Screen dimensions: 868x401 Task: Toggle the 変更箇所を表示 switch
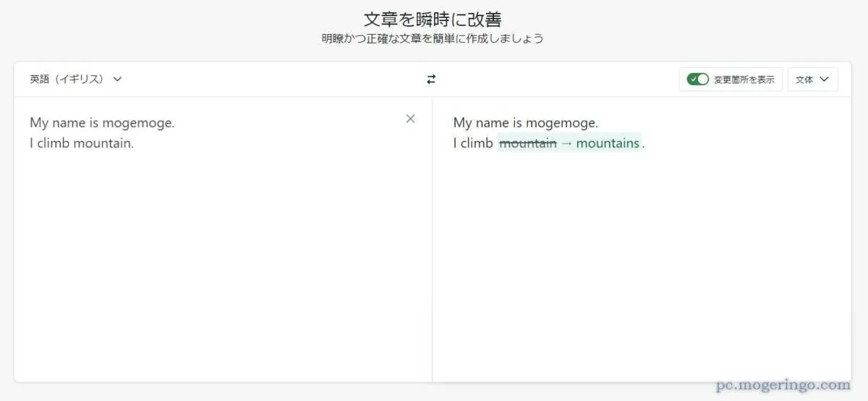[x=698, y=79]
